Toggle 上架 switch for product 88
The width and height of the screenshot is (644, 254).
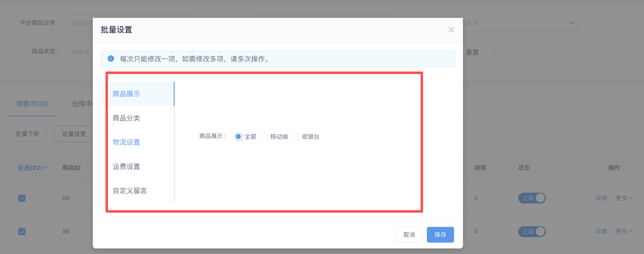532,198
